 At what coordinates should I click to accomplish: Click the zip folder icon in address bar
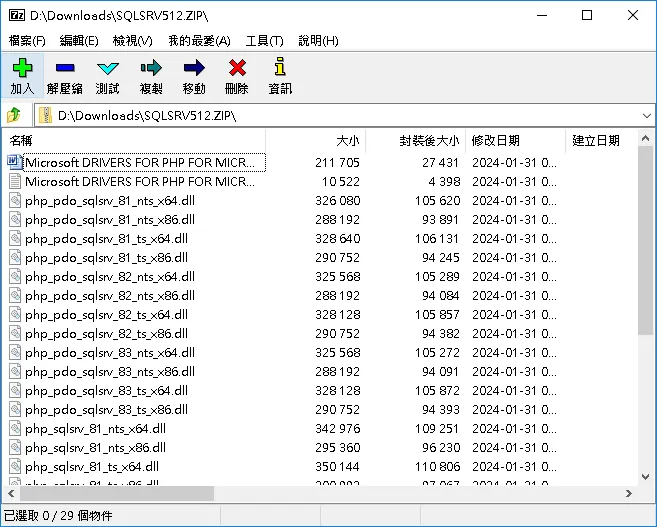(45, 115)
